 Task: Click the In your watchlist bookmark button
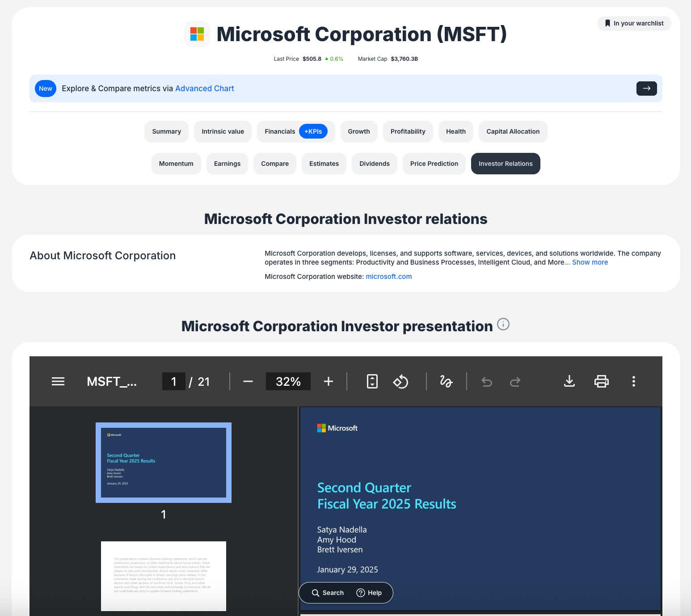pyautogui.click(x=634, y=23)
